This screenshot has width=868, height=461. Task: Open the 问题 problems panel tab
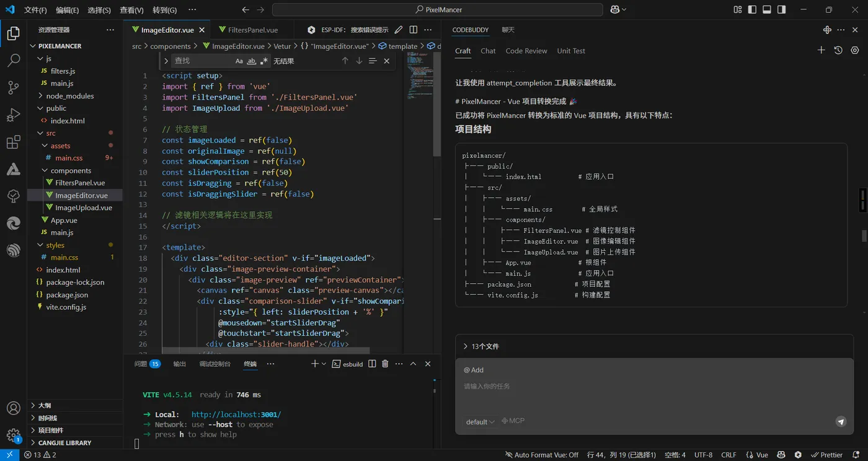[148, 364]
